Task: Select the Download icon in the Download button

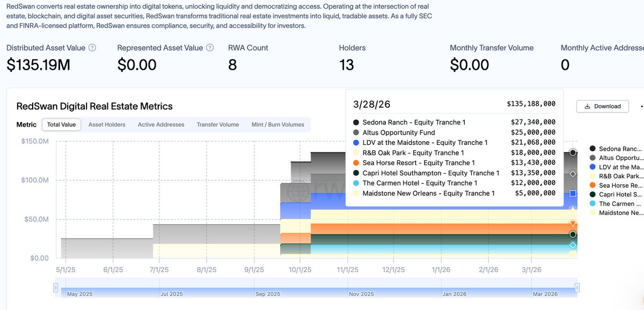Action: [x=587, y=106]
